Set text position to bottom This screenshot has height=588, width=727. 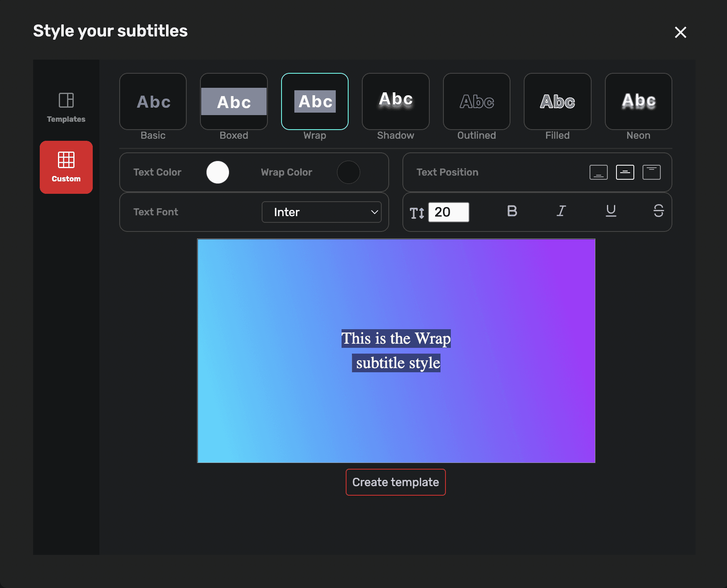pyautogui.click(x=599, y=172)
